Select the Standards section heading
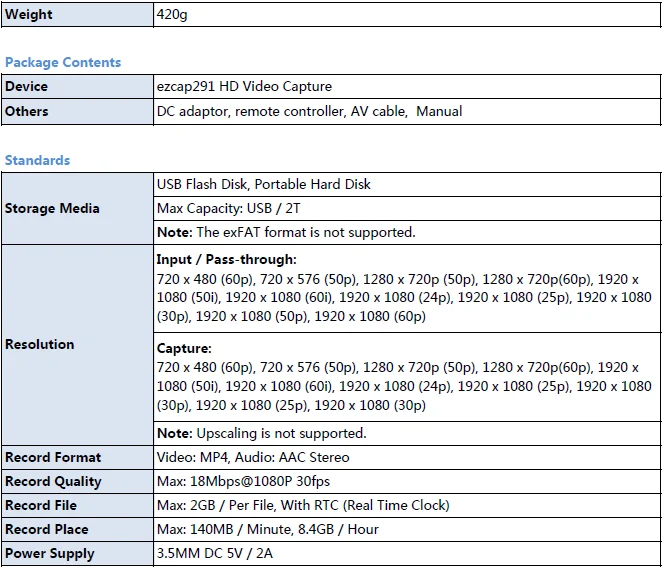 coord(37,160)
